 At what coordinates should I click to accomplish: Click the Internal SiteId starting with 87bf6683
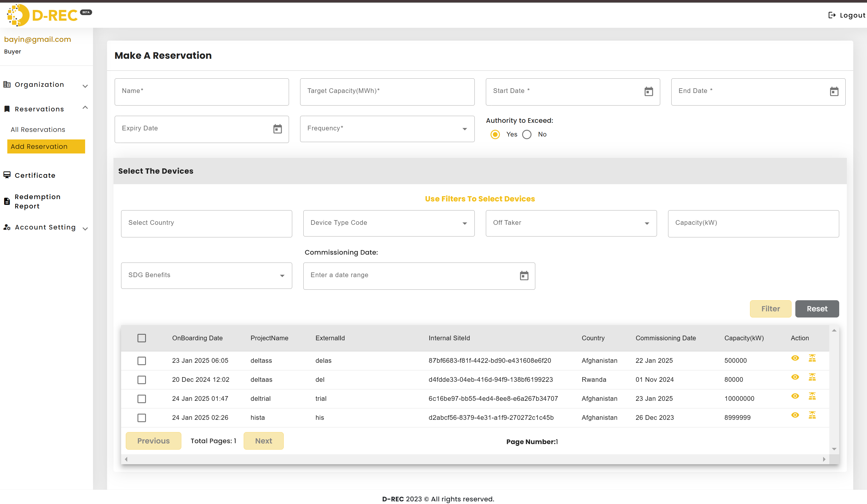click(x=490, y=361)
